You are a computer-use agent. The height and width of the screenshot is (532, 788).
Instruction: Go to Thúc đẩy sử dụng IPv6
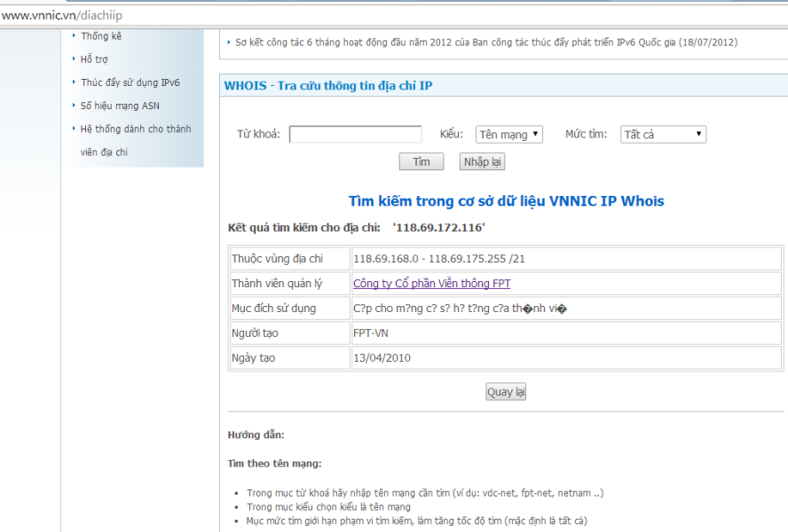tap(130, 82)
